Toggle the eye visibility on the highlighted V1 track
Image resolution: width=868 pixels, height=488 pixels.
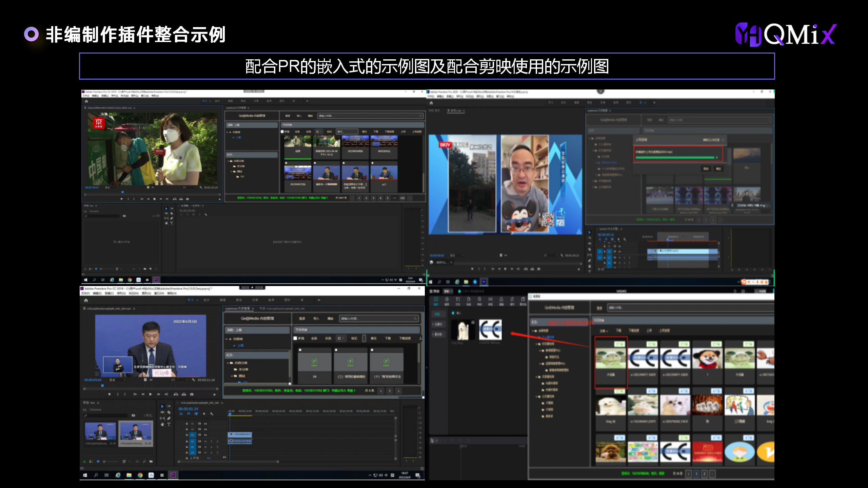(205, 435)
